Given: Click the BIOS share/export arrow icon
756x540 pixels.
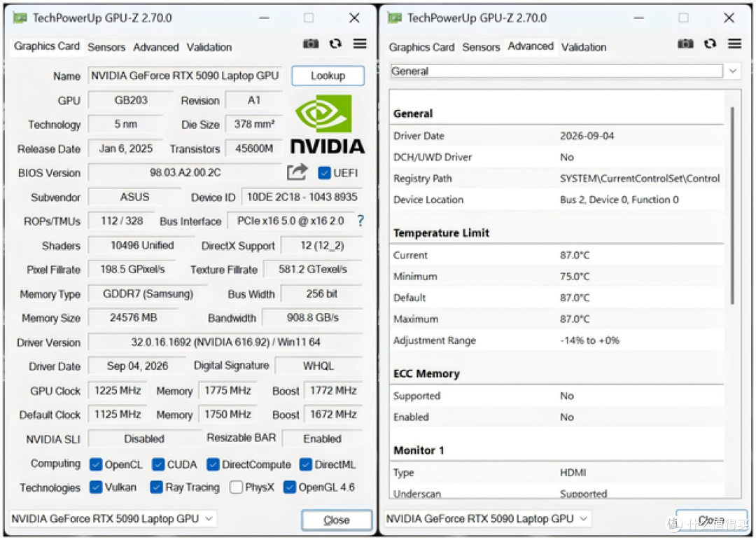Looking at the screenshot, I should point(297,172).
